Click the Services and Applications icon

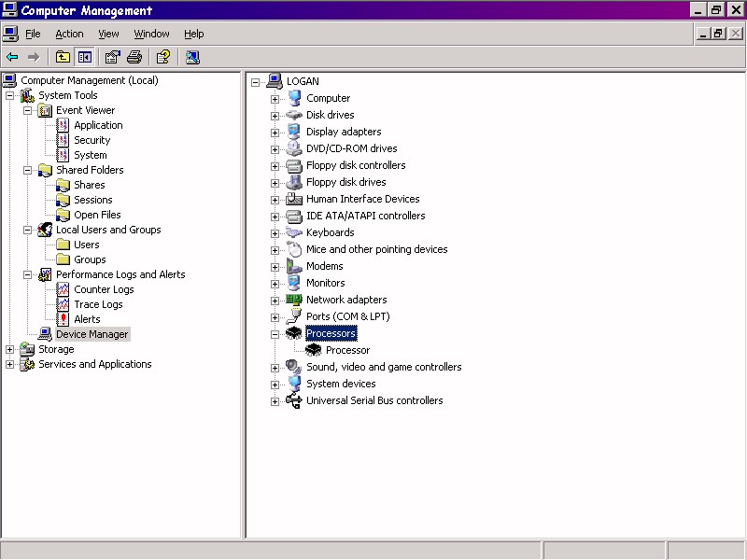pyautogui.click(x=27, y=364)
